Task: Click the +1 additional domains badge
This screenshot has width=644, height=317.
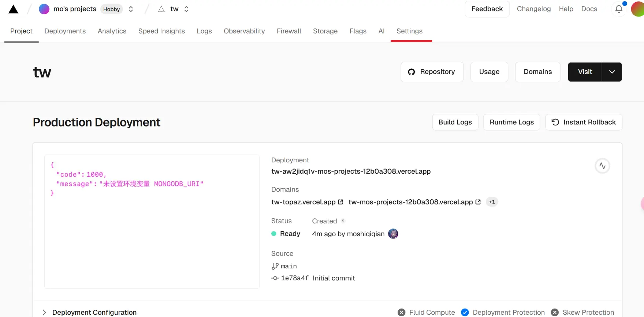Action: pos(492,202)
